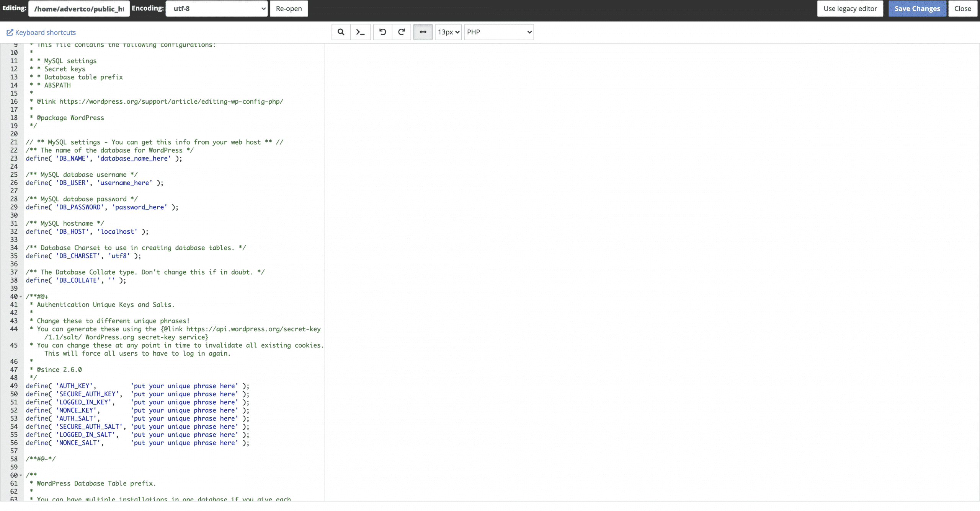Click '@since 2.6.0' comment on line 47

coord(59,370)
